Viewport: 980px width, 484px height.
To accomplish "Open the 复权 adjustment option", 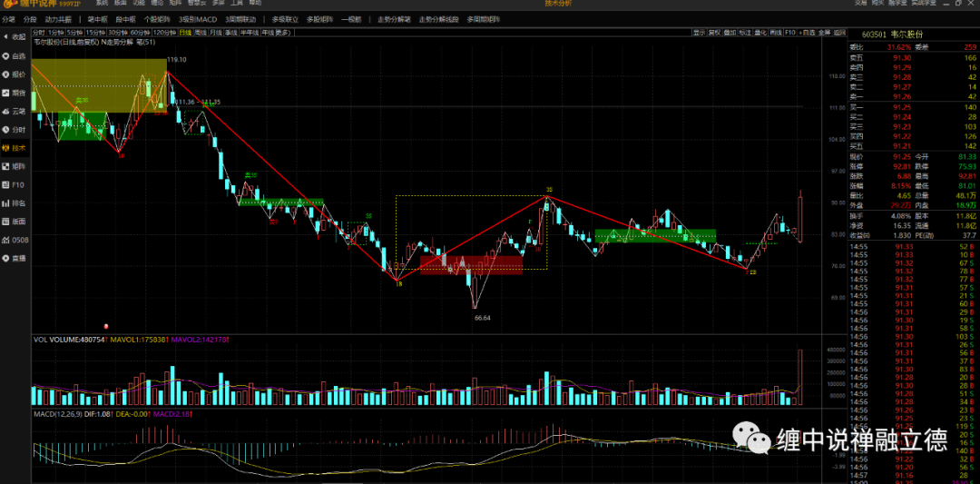I will point(714,33).
